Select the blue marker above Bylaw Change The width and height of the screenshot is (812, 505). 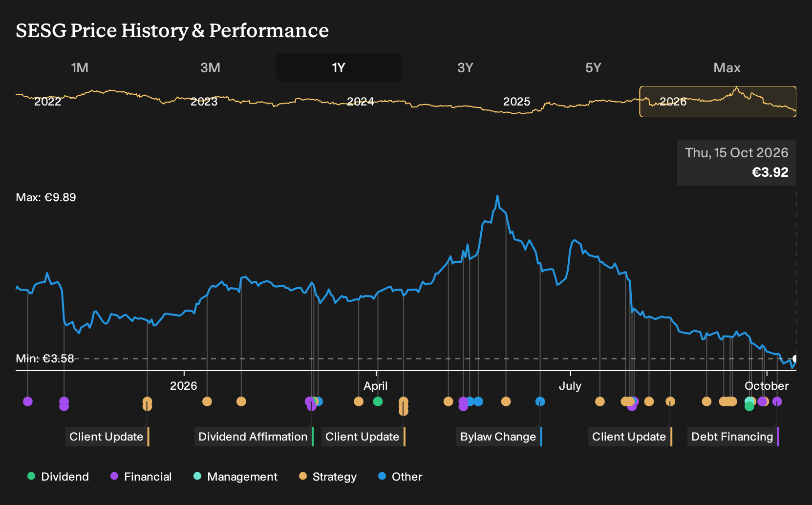tap(540, 401)
